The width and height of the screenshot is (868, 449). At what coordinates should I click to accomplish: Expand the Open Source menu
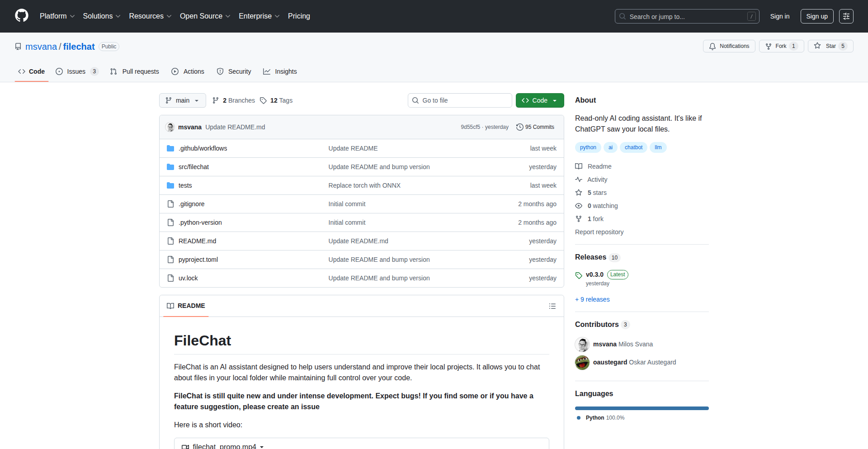click(x=205, y=16)
